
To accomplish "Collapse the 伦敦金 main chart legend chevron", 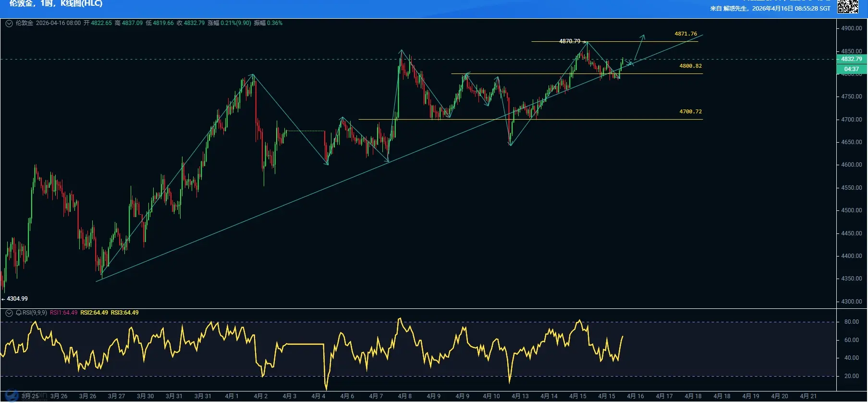I will coord(9,23).
